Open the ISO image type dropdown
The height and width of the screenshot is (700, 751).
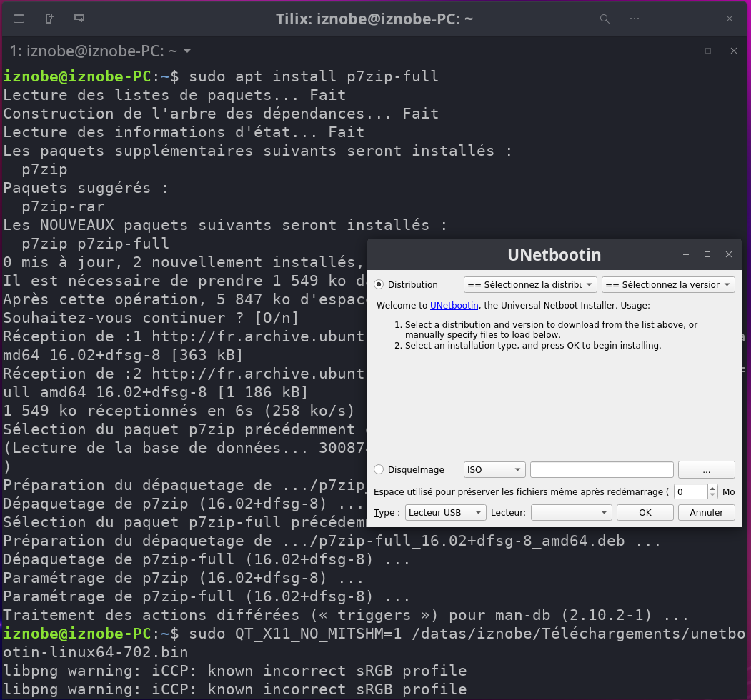click(x=494, y=470)
